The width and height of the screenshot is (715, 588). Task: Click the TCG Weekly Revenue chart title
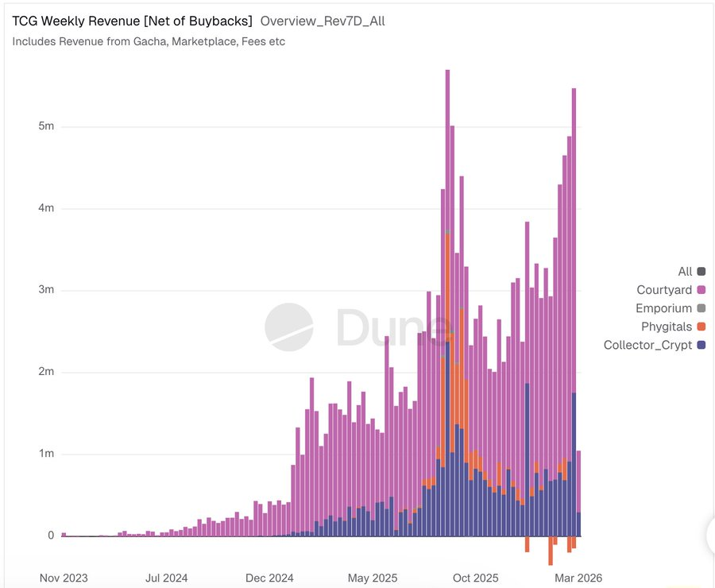pos(132,21)
